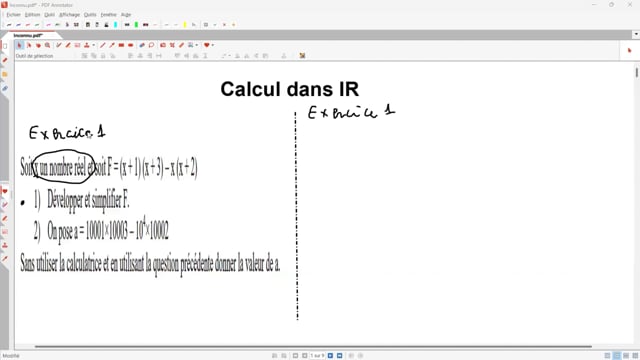Click the vertical scrollbar thumb at right
Image resolution: width=640 pixels, height=360 pixels.
click(636, 73)
